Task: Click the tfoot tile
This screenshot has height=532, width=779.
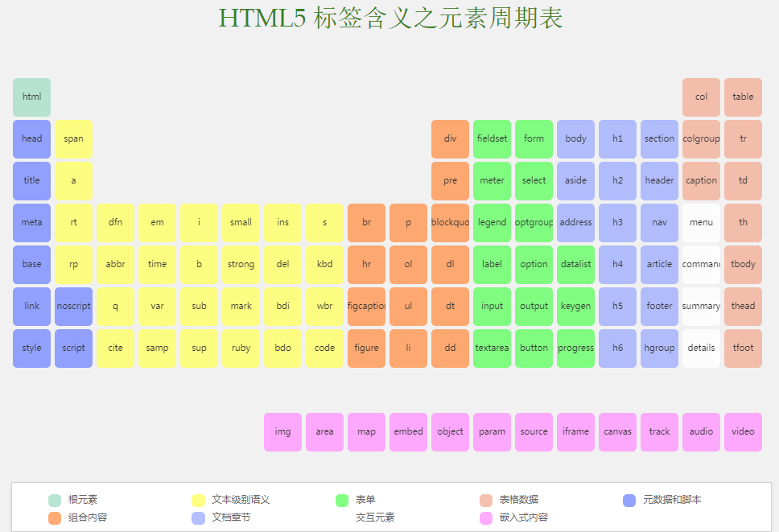Action: point(743,348)
